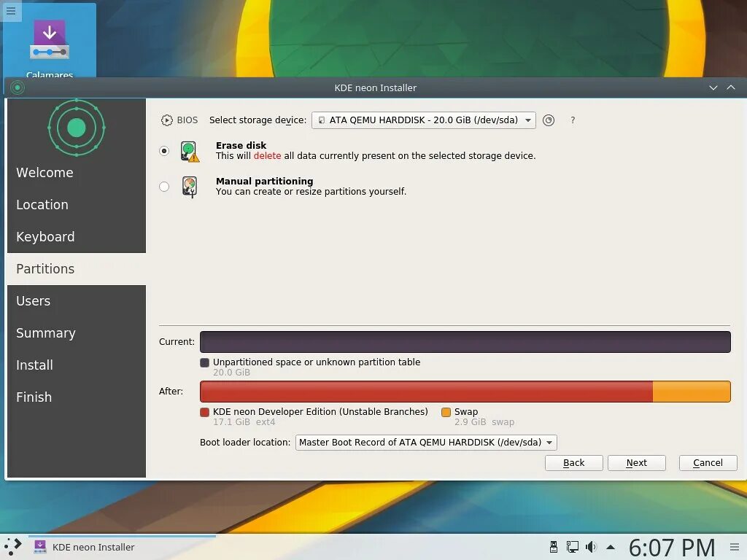The width and height of the screenshot is (747, 560).
Task: Minimize the installer window via down chevron
Action: click(713, 87)
